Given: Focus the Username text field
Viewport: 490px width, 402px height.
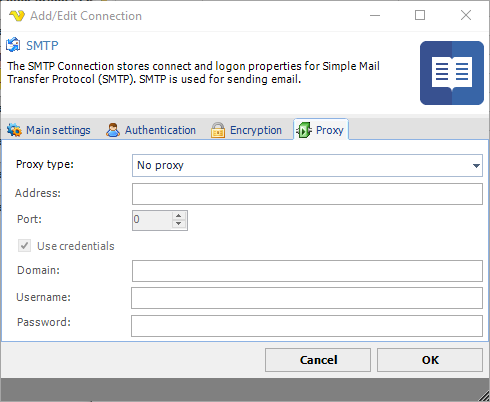Looking at the screenshot, I should coord(307,298).
